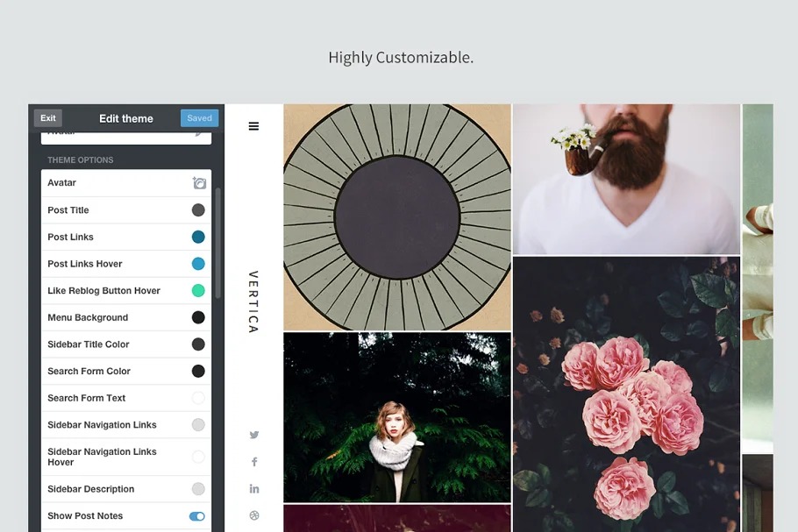Click the theme options panel scrollbar
Image resolution: width=798 pixels, height=532 pixels.
(218, 228)
